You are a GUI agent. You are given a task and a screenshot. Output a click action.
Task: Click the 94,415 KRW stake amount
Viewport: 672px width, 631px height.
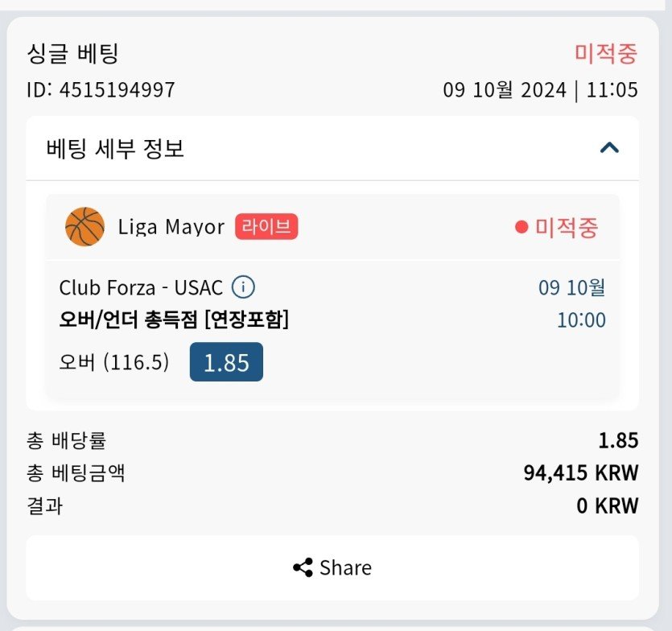click(580, 473)
